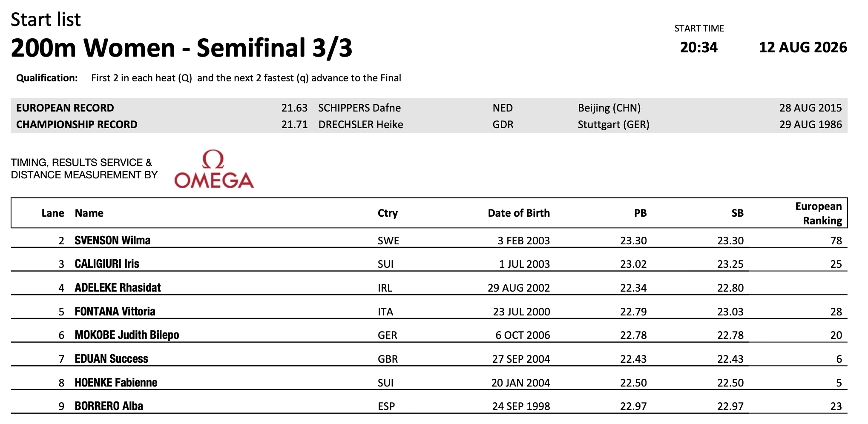The width and height of the screenshot is (868, 424).
Task: Click the OMEGA logo
Action: 214,169
